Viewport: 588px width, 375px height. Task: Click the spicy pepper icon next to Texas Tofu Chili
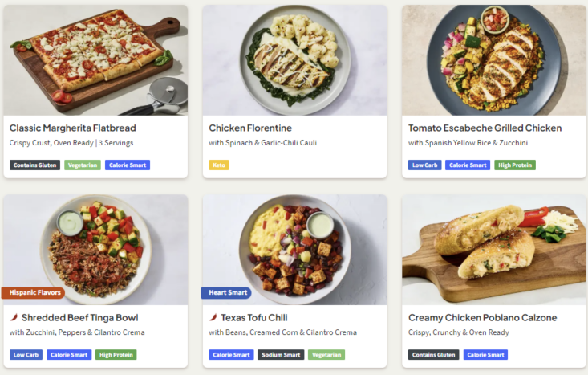pyautogui.click(x=213, y=317)
